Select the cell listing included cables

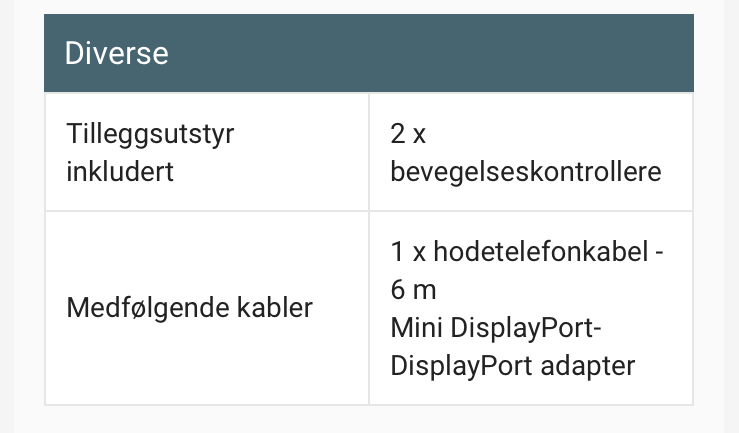[531, 308]
